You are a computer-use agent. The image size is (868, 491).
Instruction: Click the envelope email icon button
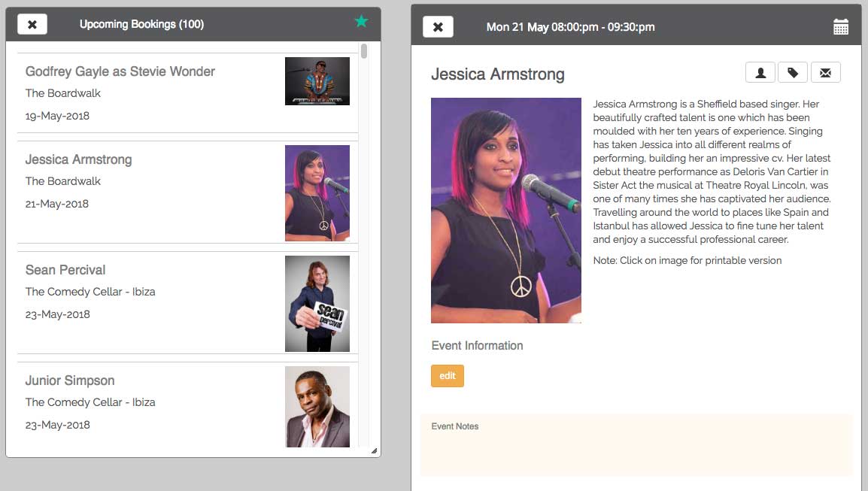[825, 72]
